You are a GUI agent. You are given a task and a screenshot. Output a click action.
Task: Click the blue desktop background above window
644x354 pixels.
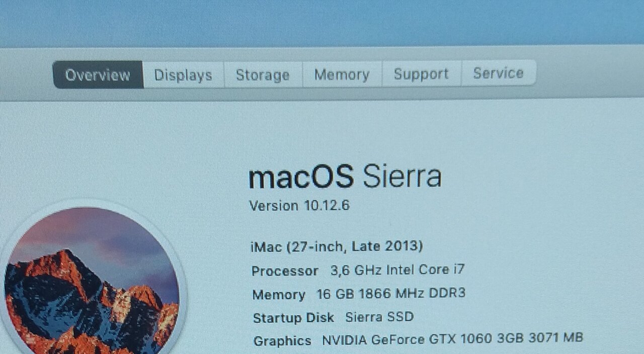click(x=322, y=23)
